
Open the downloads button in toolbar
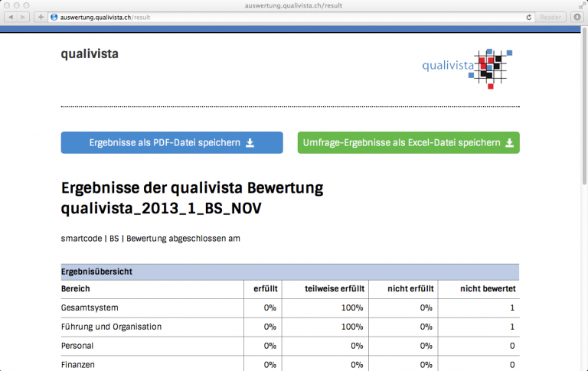click(577, 18)
